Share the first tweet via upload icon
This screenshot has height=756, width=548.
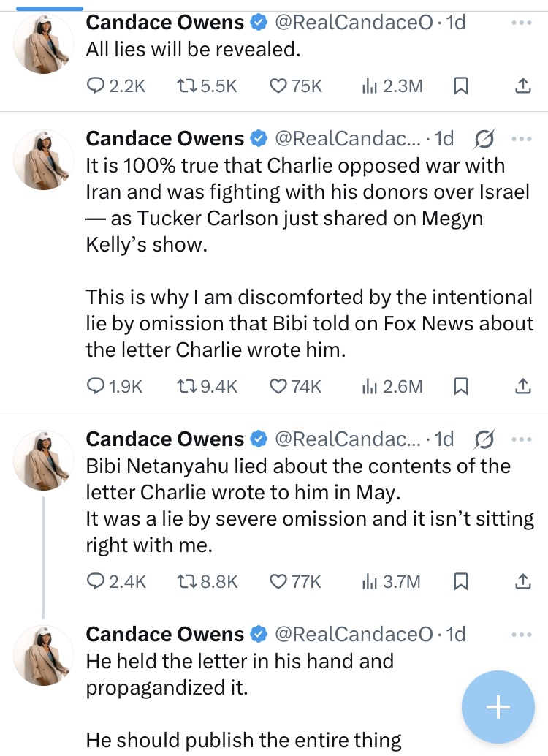point(522,86)
